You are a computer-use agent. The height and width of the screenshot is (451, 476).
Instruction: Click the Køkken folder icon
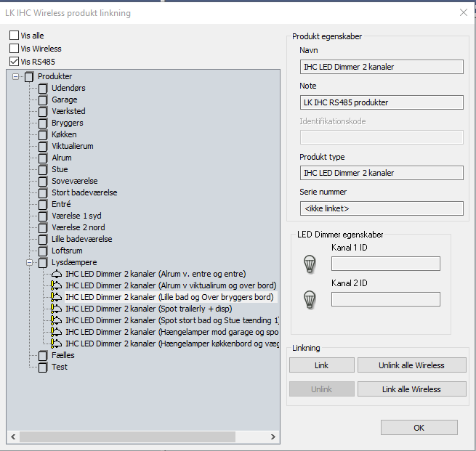click(x=43, y=134)
